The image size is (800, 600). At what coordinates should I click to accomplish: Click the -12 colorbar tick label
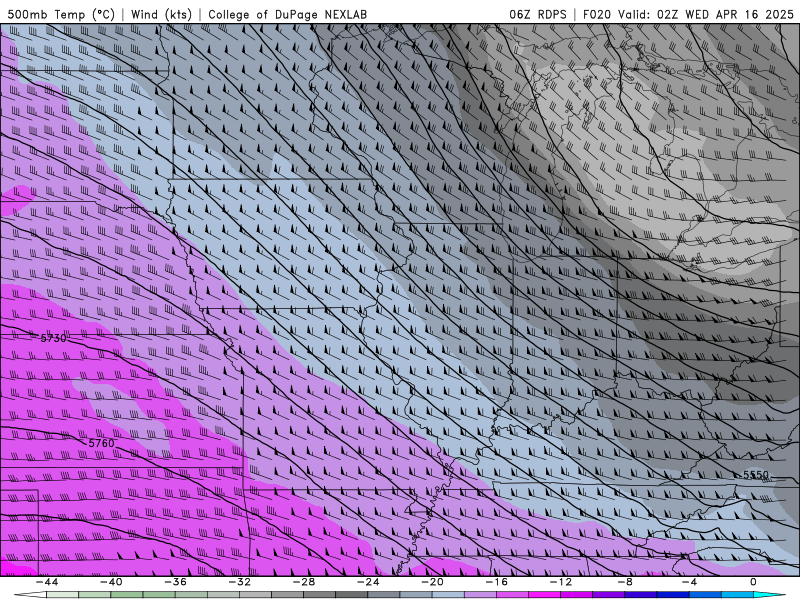pyautogui.click(x=561, y=582)
